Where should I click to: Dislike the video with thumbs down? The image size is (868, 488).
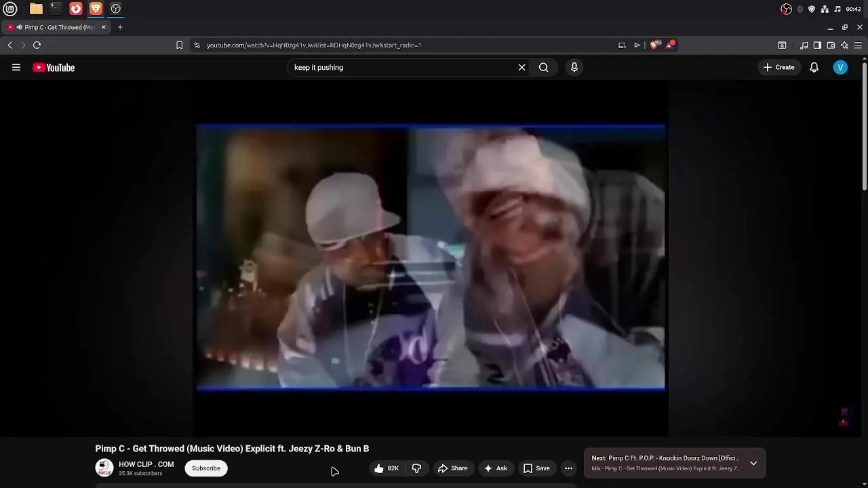(x=416, y=468)
